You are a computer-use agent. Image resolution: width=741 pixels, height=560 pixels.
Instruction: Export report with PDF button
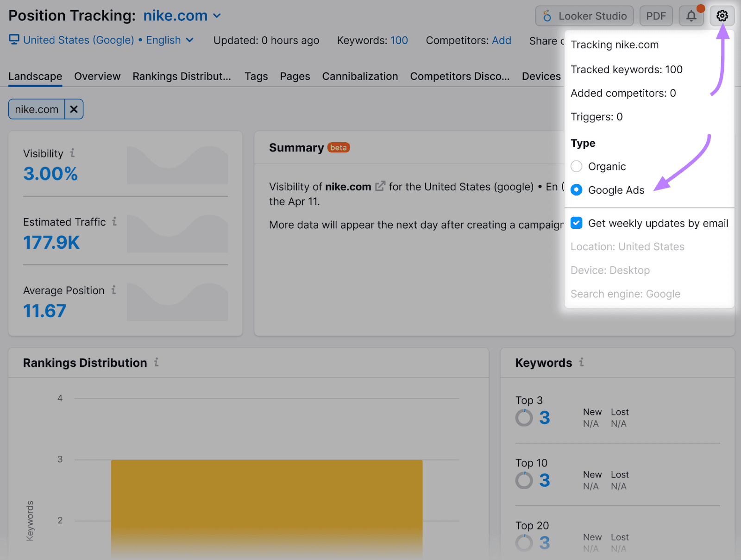coord(656,16)
